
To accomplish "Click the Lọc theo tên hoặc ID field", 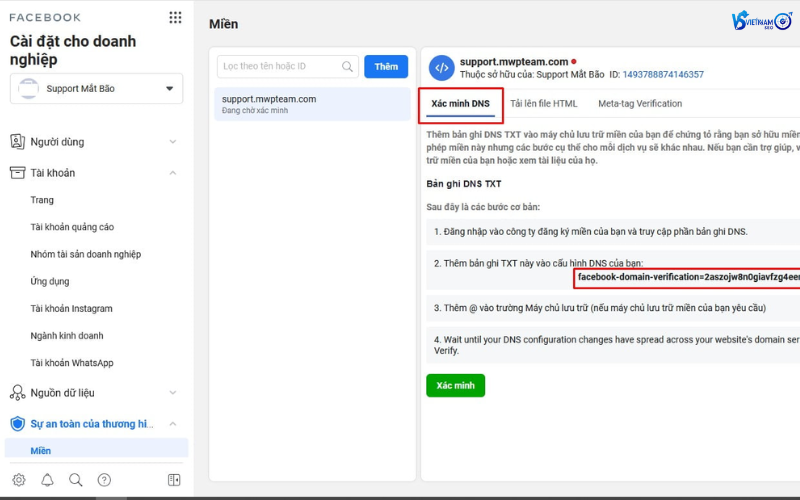I will (x=280, y=66).
